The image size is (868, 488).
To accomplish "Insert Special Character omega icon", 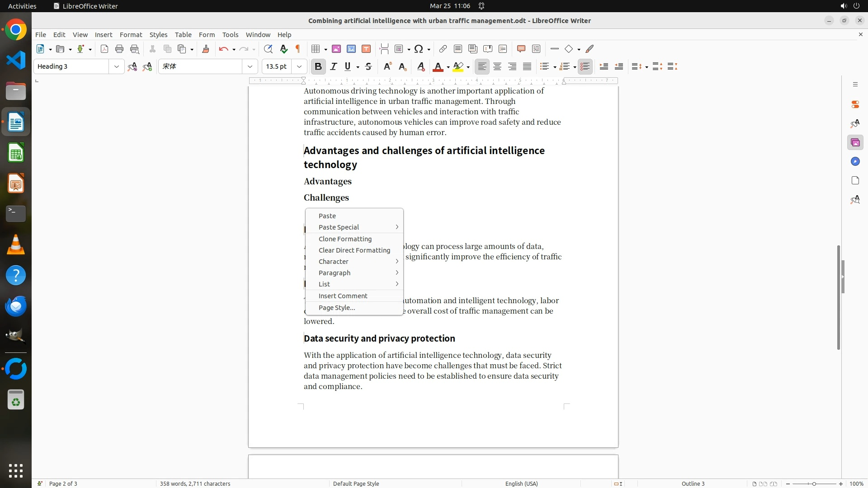I will coord(419,49).
